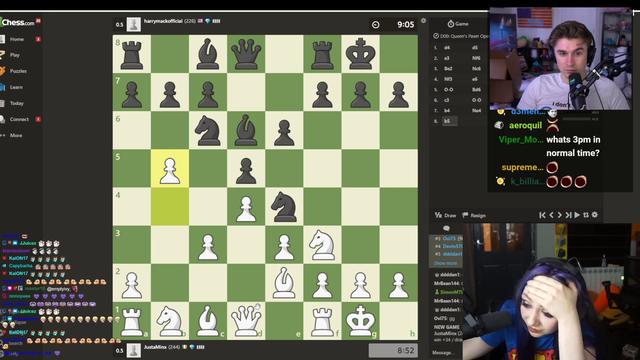Image resolution: width=640 pixels, height=360 pixels.
Task: Expand the list with Show more
Action: (445, 263)
